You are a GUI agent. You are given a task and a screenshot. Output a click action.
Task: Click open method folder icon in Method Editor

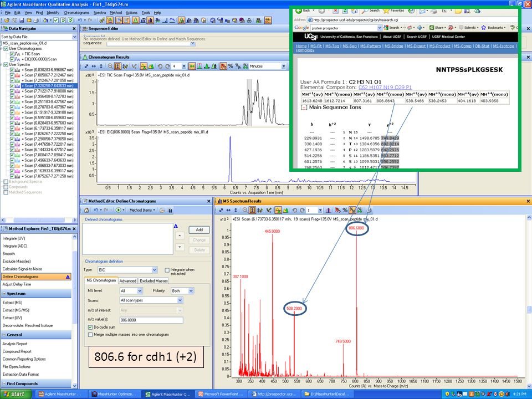pos(162,211)
